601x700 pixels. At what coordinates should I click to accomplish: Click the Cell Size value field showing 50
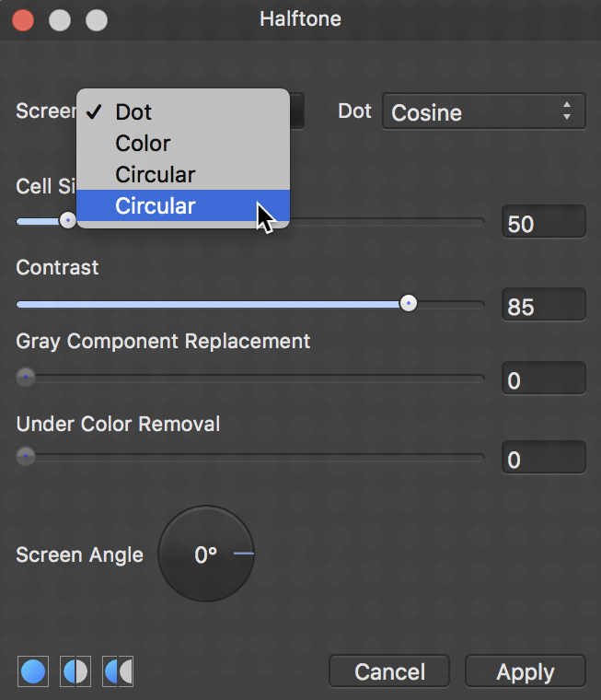click(543, 222)
